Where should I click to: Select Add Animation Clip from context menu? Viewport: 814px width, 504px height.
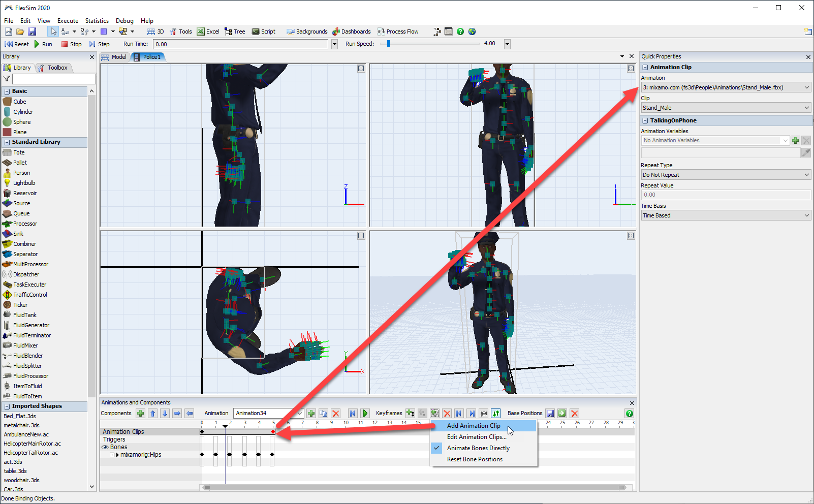pyautogui.click(x=473, y=426)
